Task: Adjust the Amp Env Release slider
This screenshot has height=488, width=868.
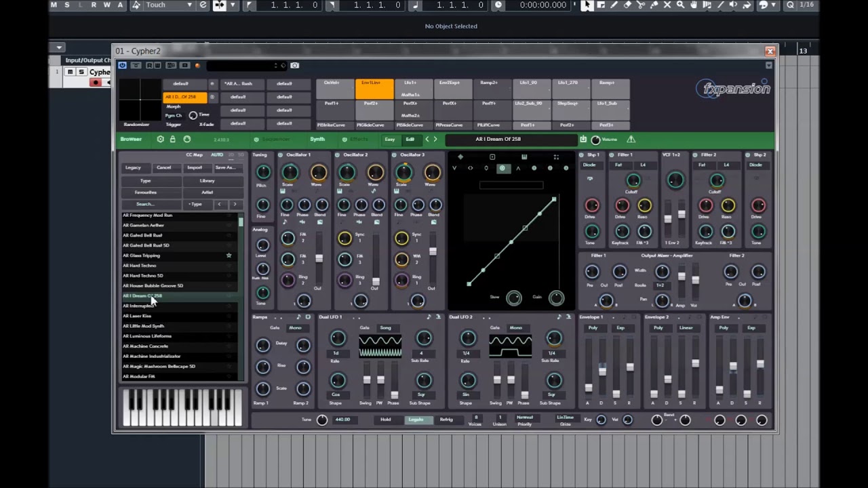Action: pyautogui.click(x=760, y=365)
